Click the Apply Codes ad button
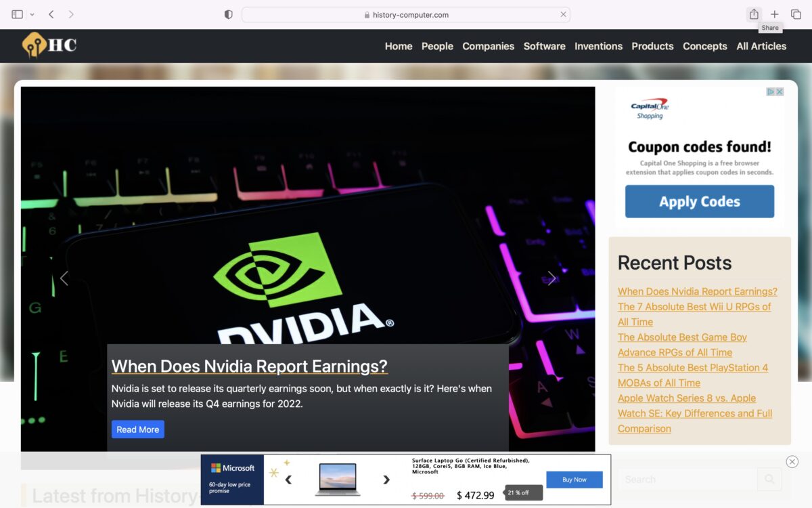 [699, 202]
